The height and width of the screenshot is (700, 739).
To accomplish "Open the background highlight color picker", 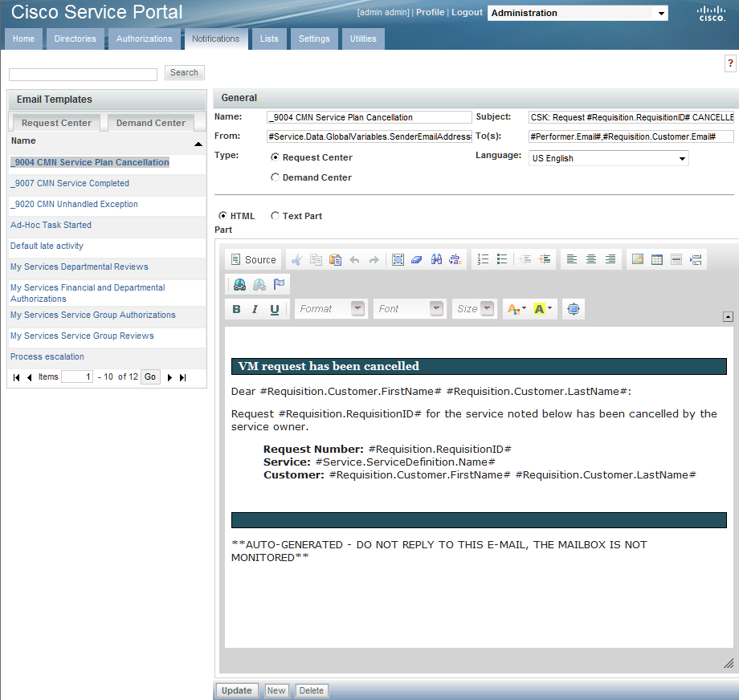I will 542,309.
